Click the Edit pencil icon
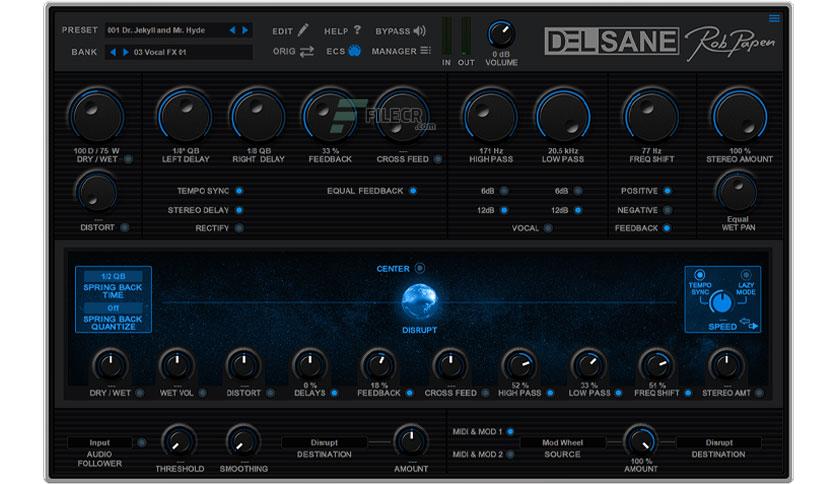 [x=303, y=30]
